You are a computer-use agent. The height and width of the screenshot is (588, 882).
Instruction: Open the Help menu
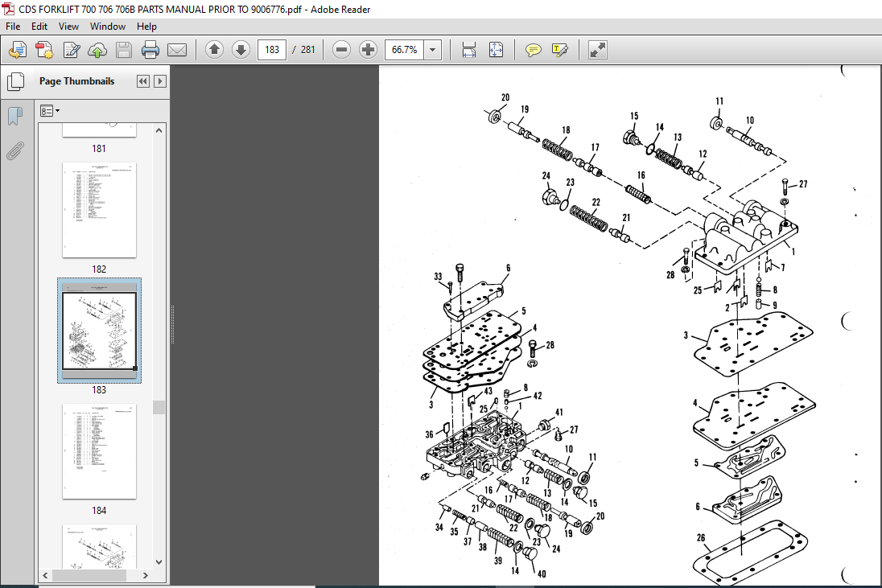(x=146, y=27)
